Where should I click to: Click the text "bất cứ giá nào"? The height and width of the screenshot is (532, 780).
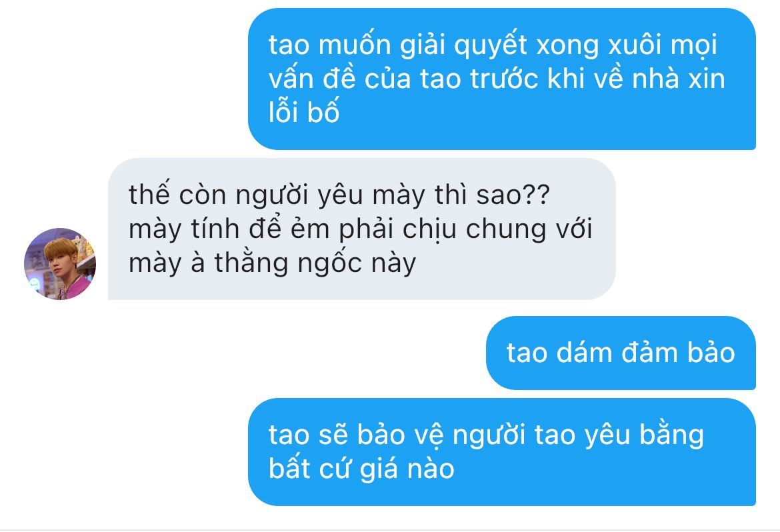coord(361,469)
